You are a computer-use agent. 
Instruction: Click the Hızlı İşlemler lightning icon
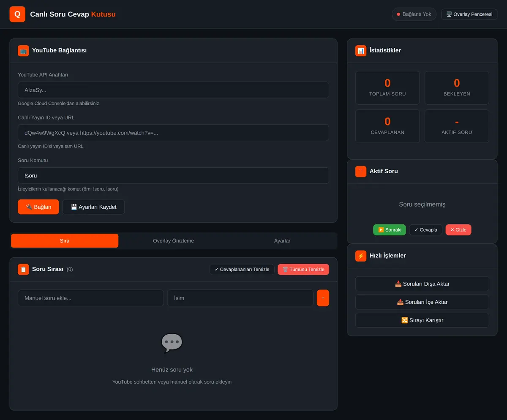coord(361,256)
